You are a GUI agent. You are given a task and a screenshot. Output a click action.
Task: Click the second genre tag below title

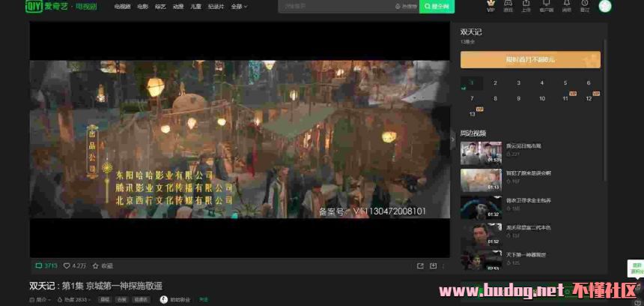click(121, 300)
